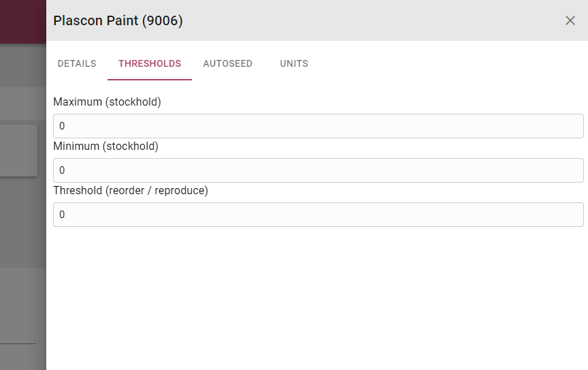Select the Threshold (reorder / reproduce) input
The width and height of the screenshot is (588, 370).
318,215
